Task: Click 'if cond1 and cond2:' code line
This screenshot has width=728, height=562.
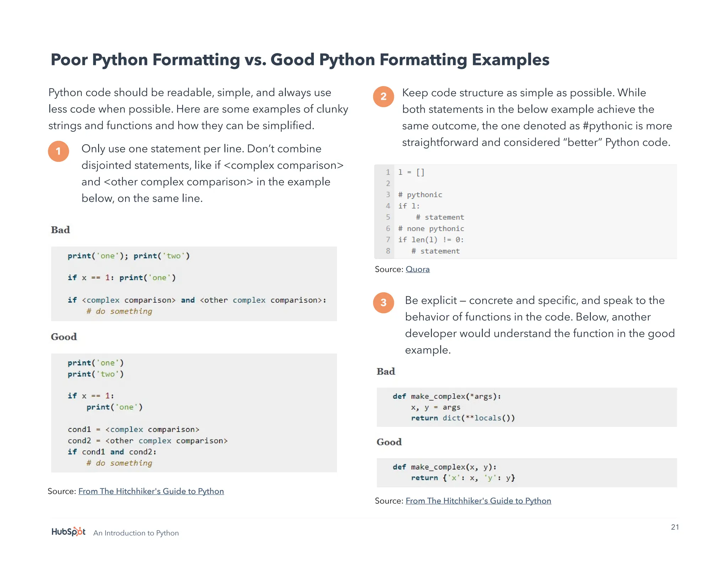Action: click(x=112, y=452)
